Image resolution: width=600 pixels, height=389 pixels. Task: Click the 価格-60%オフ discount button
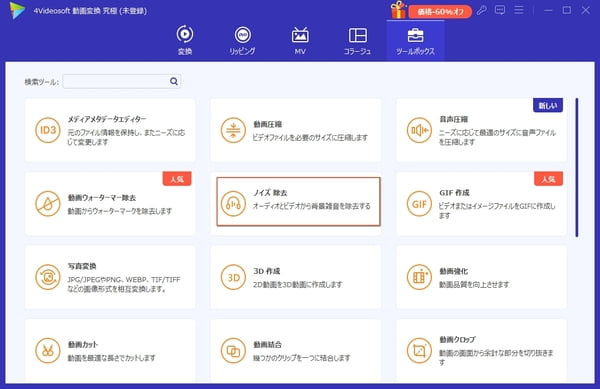(440, 11)
